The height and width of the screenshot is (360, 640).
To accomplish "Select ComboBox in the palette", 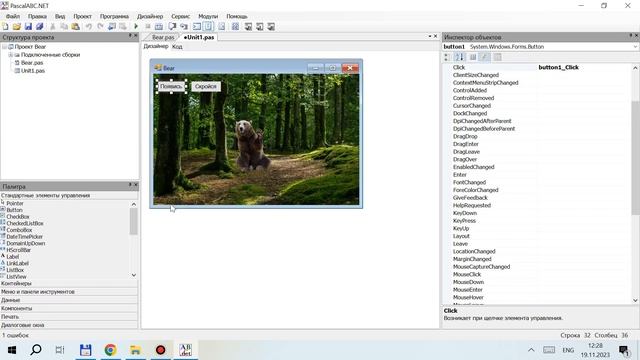I will pos(19,230).
